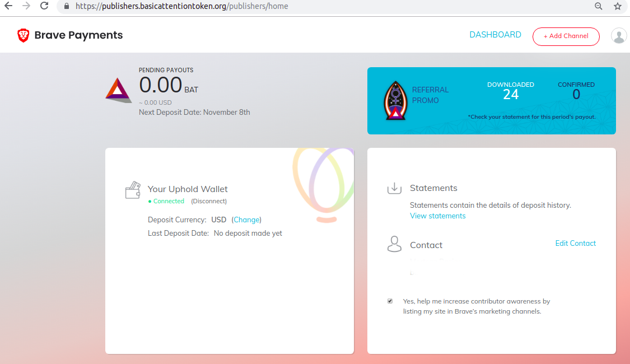
Task: Click 'No deposit made yet' text
Action: click(x=248, y=234)
